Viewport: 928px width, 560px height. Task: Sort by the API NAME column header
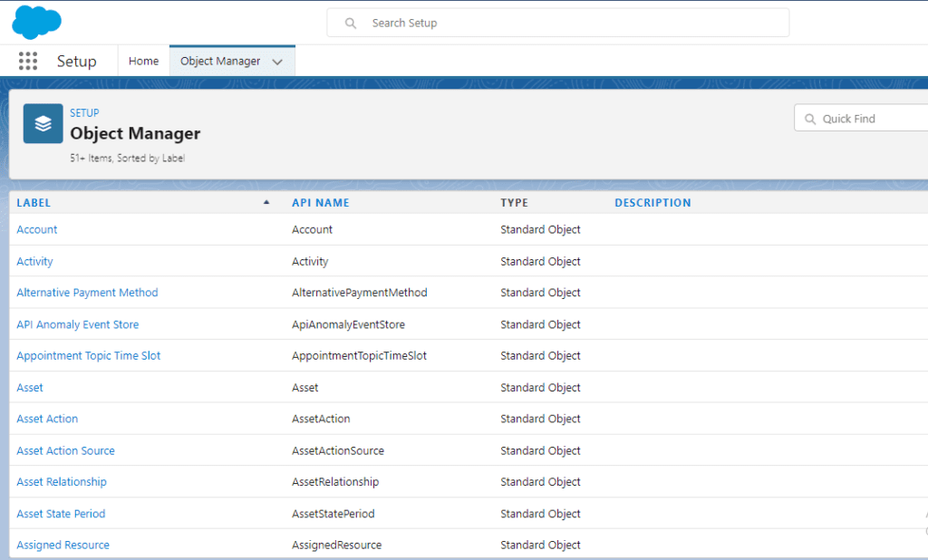click(x=321, y=202)
